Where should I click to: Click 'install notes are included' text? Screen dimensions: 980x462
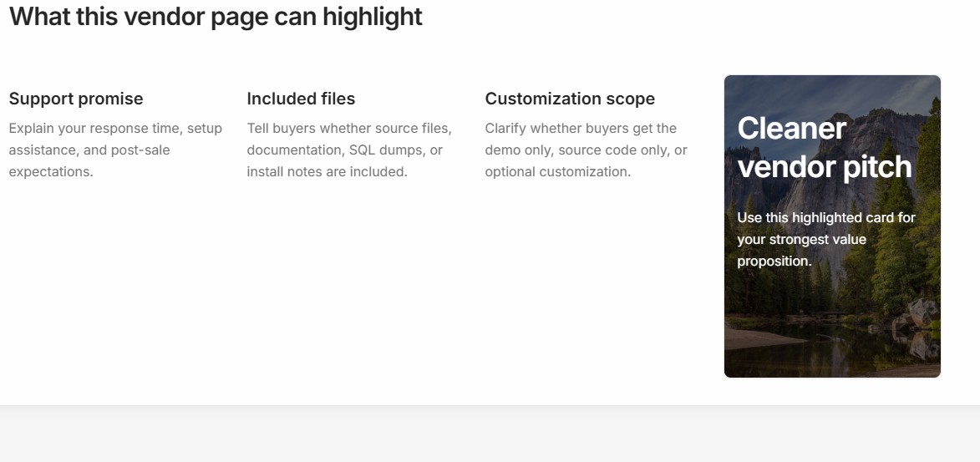tap(327, 172)
